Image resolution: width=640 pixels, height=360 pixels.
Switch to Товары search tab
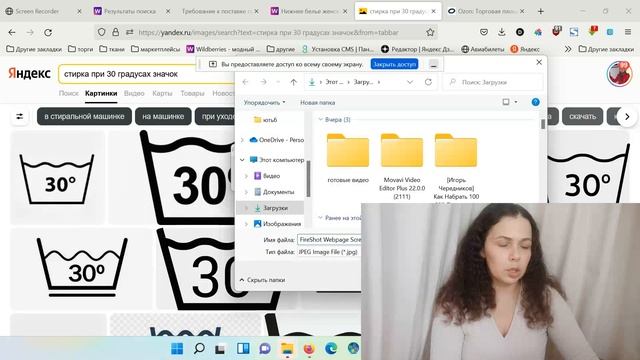tap(192, 93)
